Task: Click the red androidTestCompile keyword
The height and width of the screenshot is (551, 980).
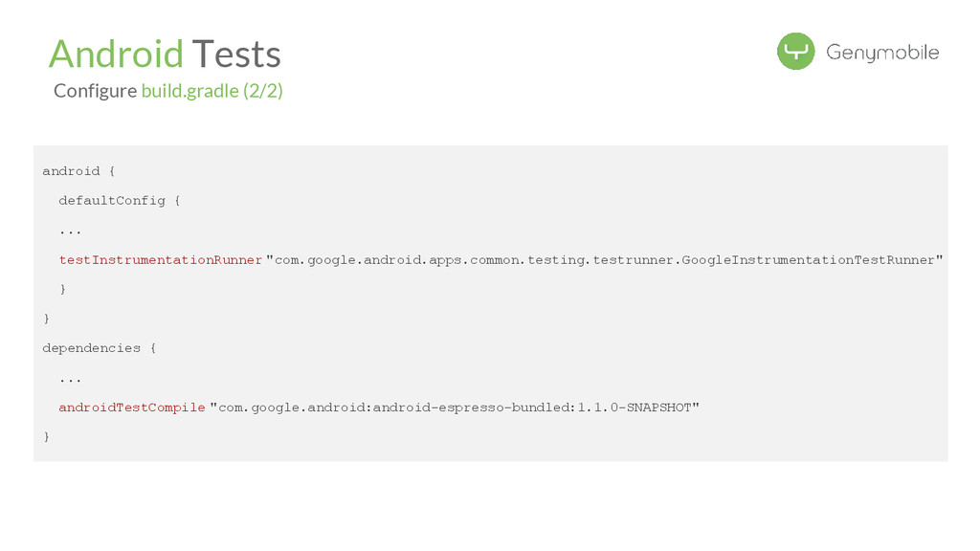Action: pos(132,408)
